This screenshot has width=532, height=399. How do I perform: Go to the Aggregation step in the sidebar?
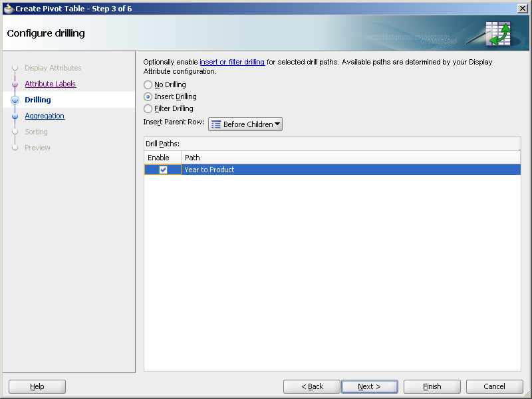pos(45,116)
